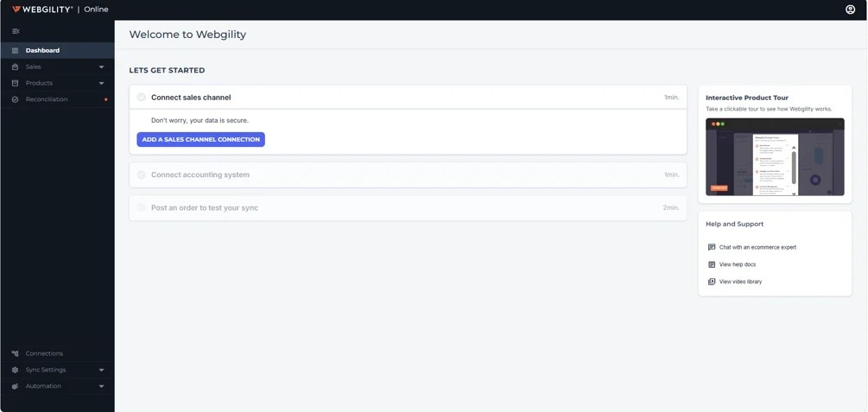Open the Connections menu item
Screen dimensions: 868x412
57,353
